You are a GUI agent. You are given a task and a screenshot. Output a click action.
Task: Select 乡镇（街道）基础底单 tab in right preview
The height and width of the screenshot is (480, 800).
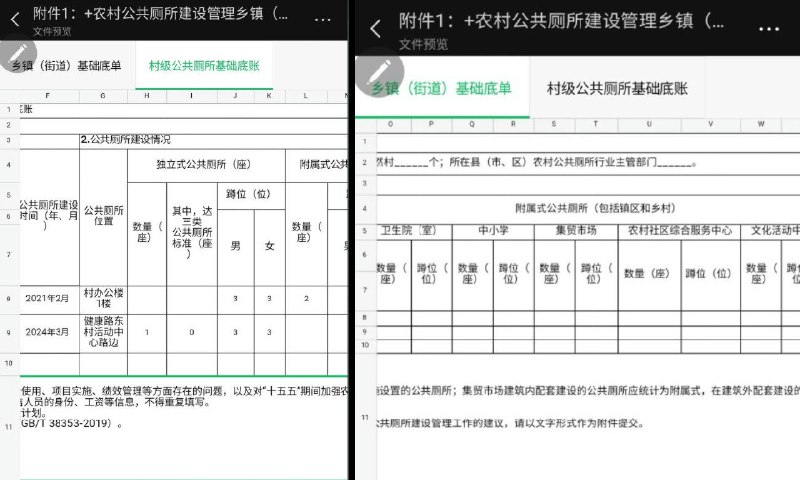coord(442,88)
